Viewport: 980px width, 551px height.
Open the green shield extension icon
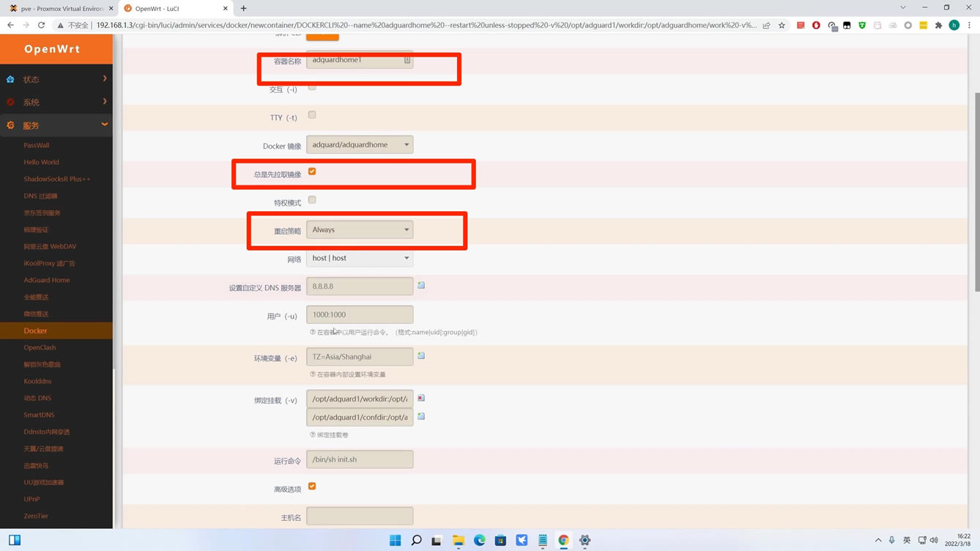[x=862, y=25]
